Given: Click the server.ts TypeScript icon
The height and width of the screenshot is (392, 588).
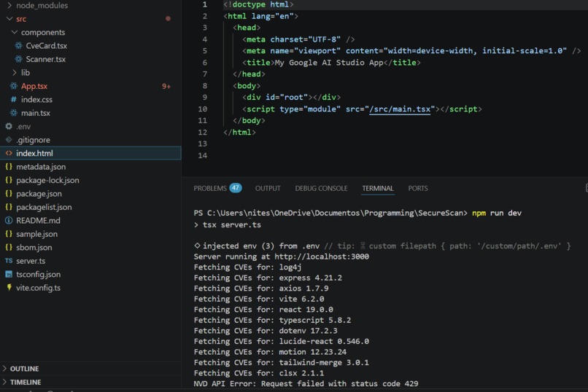Looking at the screenshot, I should click(9, 261).
